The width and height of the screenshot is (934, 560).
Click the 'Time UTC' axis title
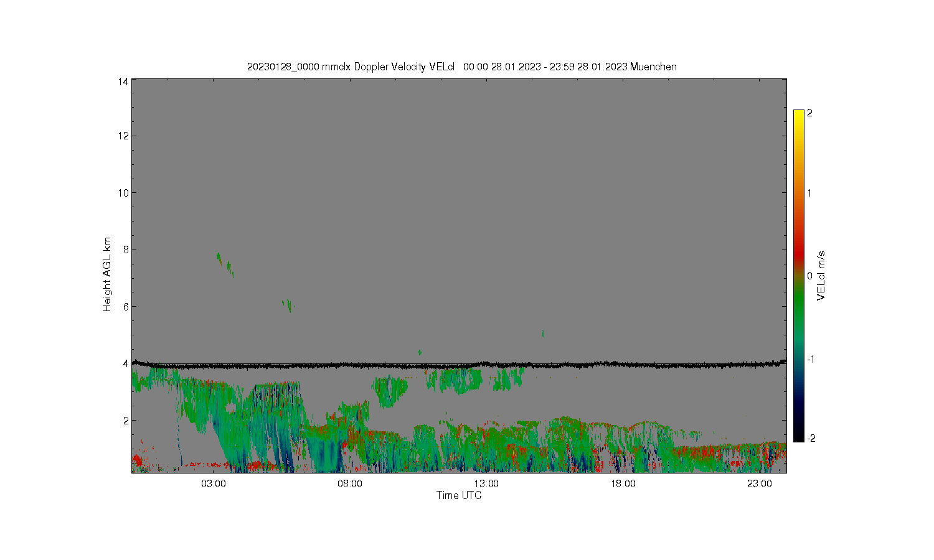[459, 496]
